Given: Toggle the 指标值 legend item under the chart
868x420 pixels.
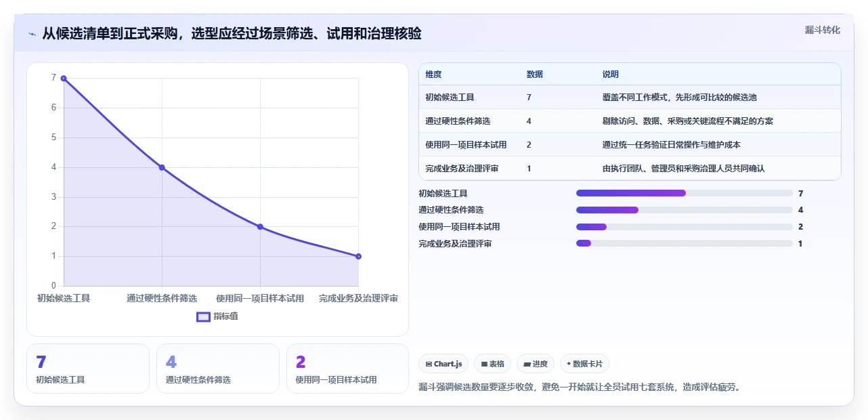Looking at the screenshot, I should [217, 316].
